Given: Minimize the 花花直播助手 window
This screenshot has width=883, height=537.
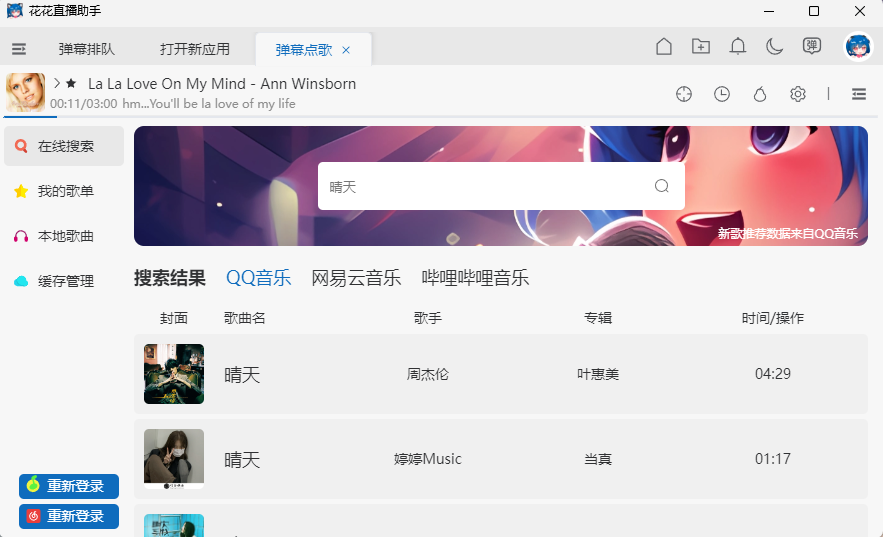Looking at the screenshot, I should (x=769, y=11).
